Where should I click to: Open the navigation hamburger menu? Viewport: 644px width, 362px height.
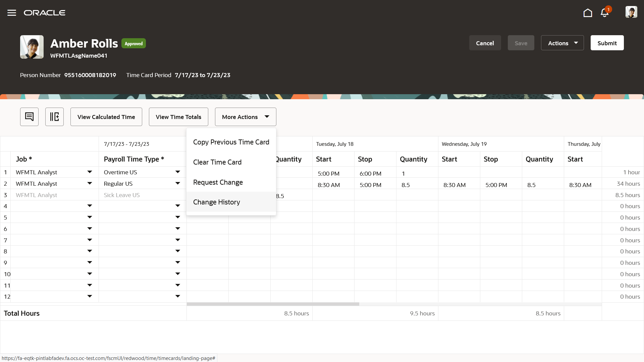pos(11,13)
